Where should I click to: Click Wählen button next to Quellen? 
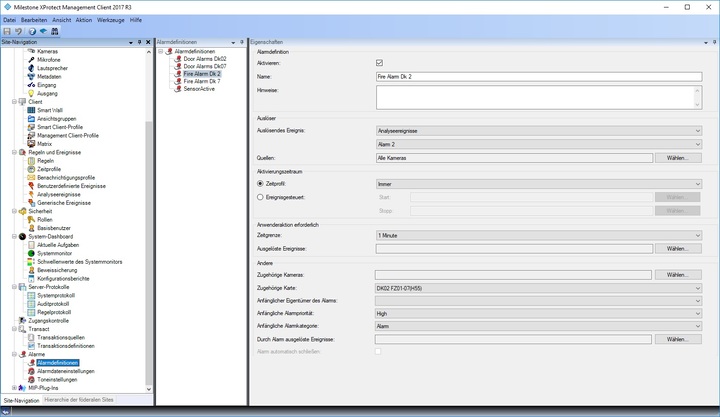[677, 158]
